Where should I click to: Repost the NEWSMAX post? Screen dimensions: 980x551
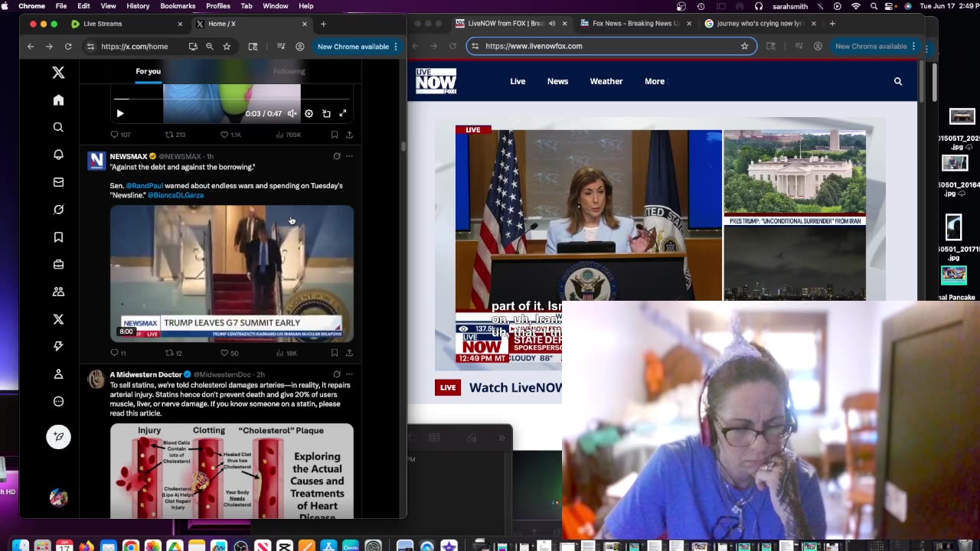click(174, 353)
